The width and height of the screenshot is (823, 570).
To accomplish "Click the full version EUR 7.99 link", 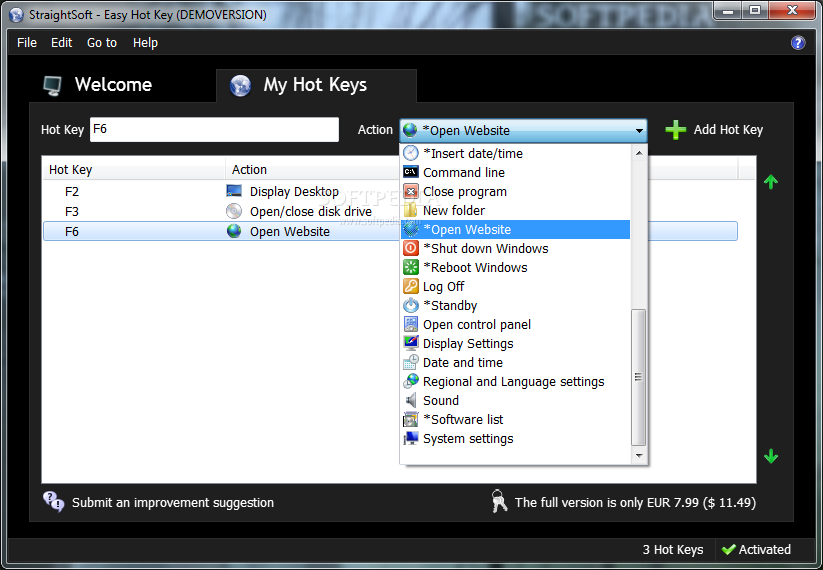I will (x=635, y=503).
